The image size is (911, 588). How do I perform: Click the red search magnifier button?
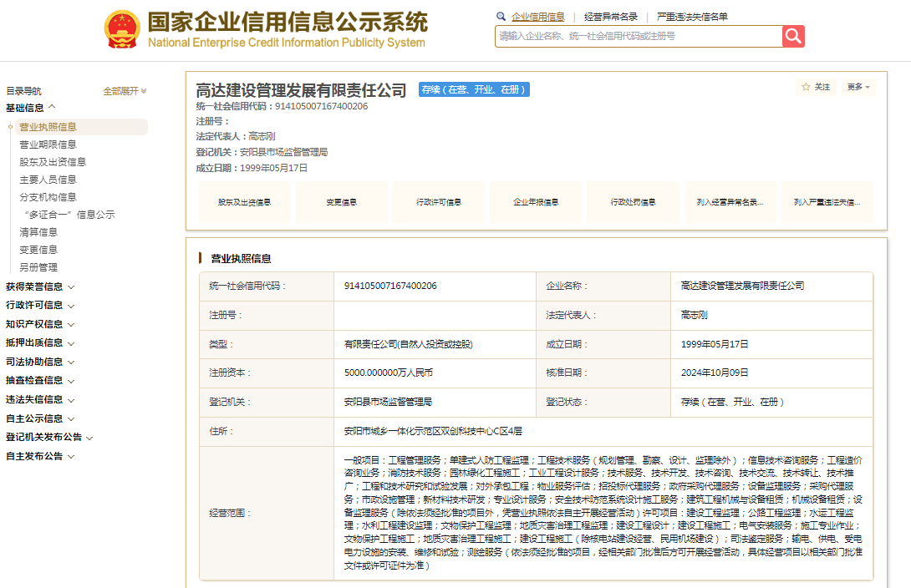coord(793,36)
